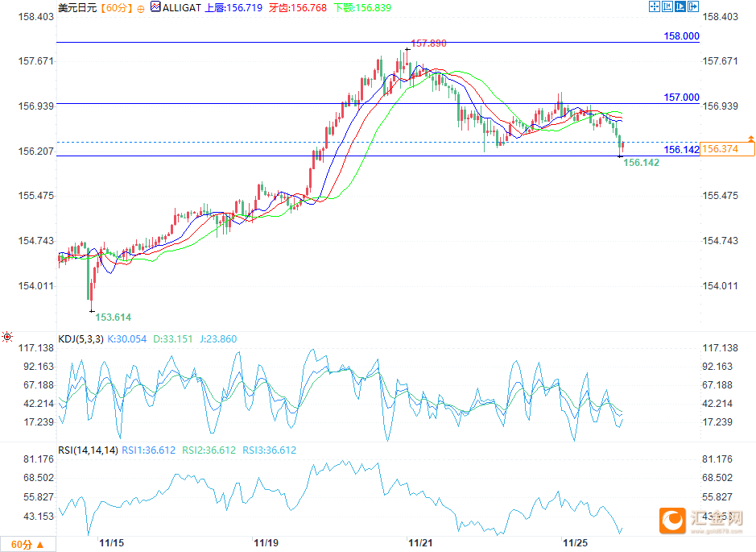Click the 157.890 high price marker
This screenshot has height=552, width=756.
point(428,43)
